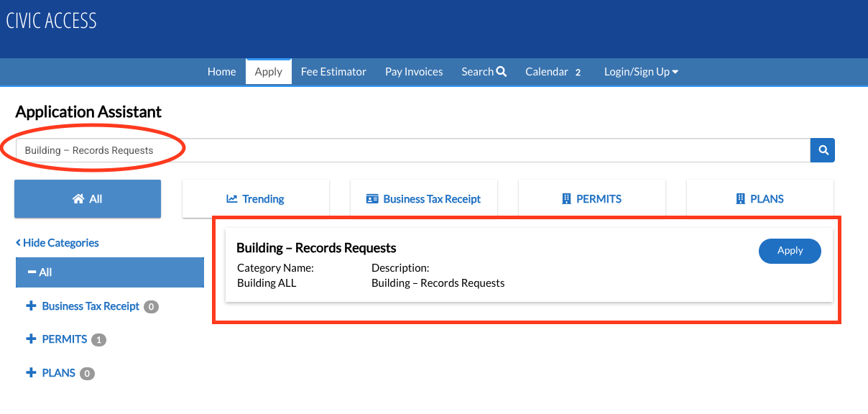This screenshot has width=868, height=414.
Task: Click Apply button for Building Records Requests
Action: (x=790, y=251)
